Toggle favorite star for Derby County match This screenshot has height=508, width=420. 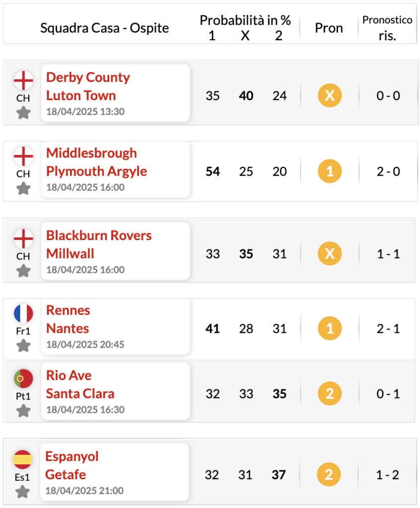(23, 113)
